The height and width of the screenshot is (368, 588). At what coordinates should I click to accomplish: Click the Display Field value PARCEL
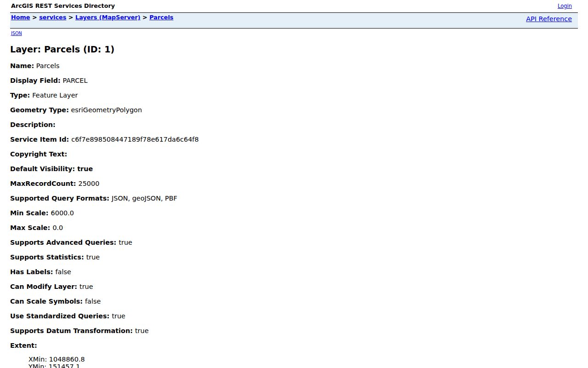point(75,80)
